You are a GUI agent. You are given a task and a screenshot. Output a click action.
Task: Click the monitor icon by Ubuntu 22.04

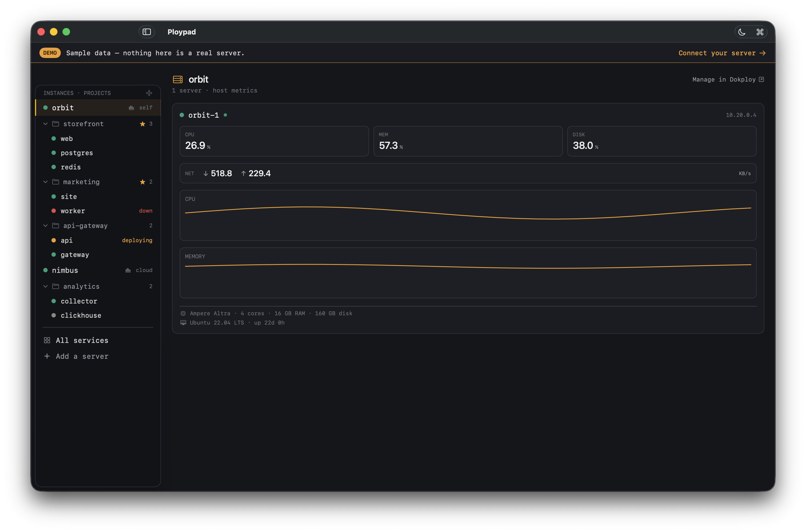[x=183, y=323]
